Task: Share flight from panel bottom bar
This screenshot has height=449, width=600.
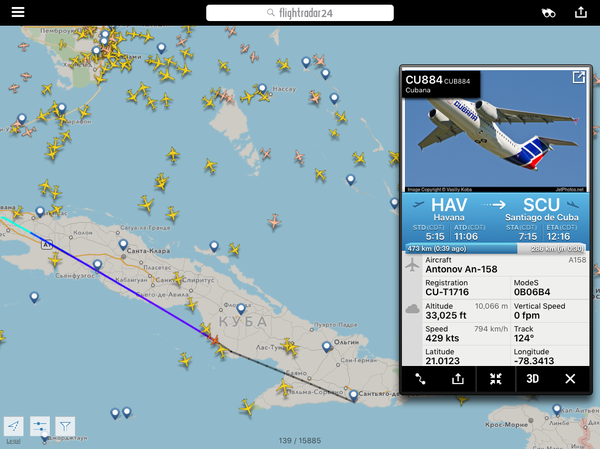Action: pyautogui.click(x=458, y=379)
